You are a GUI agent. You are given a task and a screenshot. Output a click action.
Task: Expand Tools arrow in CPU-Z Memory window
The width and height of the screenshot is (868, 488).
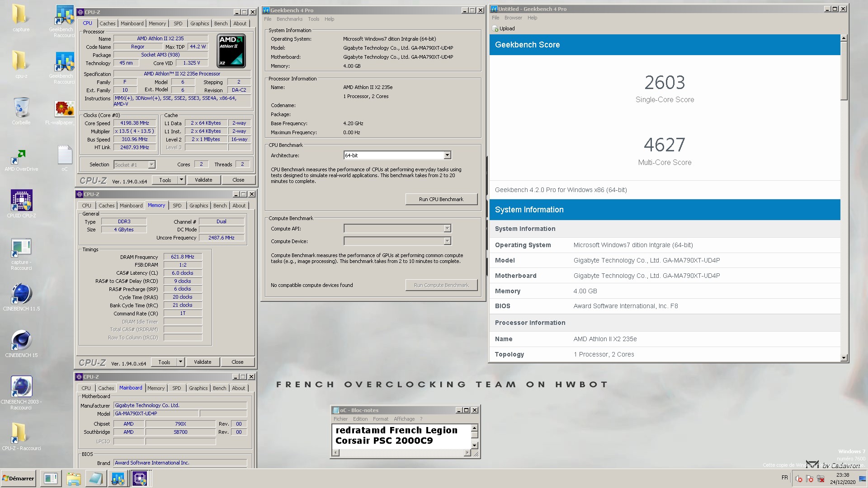[180, 362]
